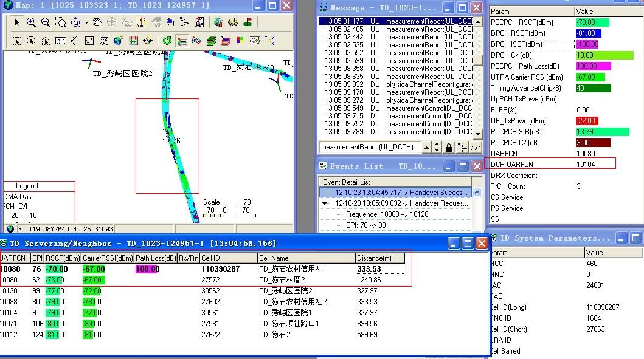Click the red UE_TxPower -22.00 value
Viewport: 644px width, 359px height.
click(587, 121)
